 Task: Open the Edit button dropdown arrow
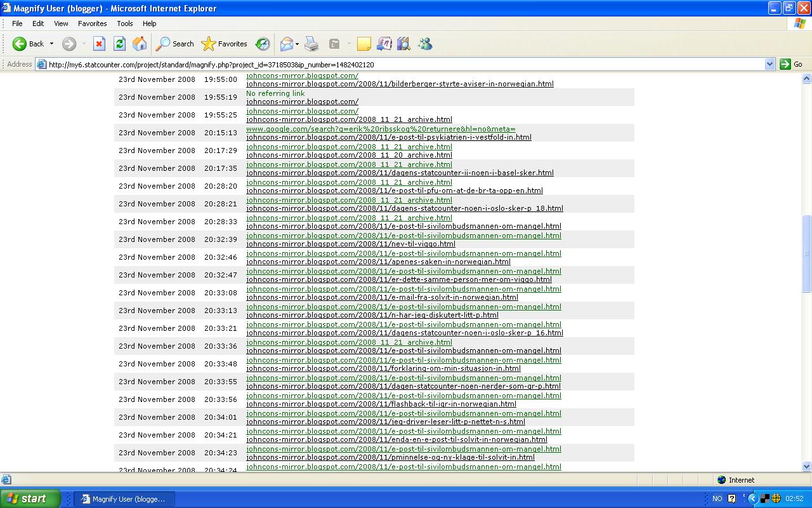(x=349, y=44)
